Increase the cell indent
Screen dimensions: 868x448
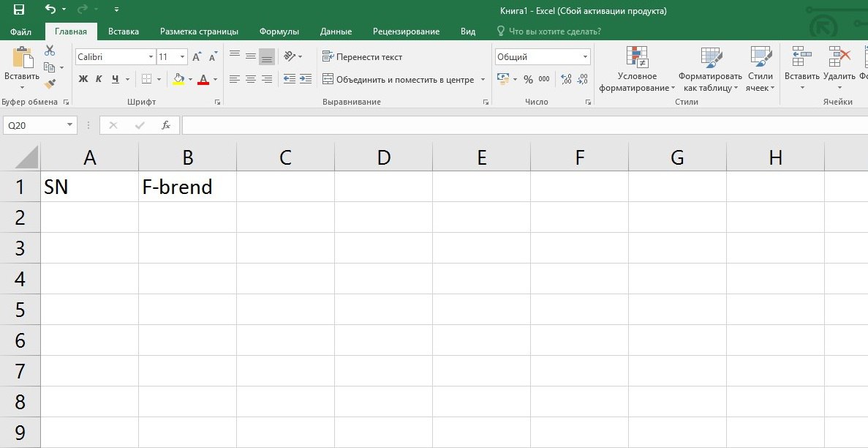[x=306, y=79]
